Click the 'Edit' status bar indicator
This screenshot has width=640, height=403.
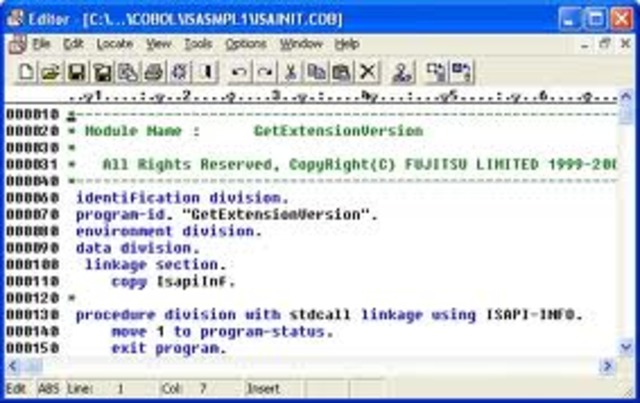tap(16, 388)
